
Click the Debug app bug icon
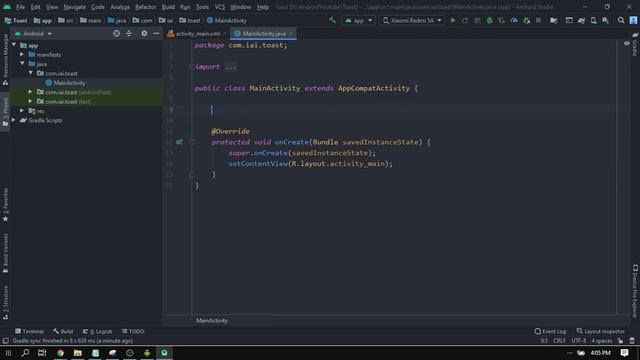pyautogui.click(x=489, y=20)
